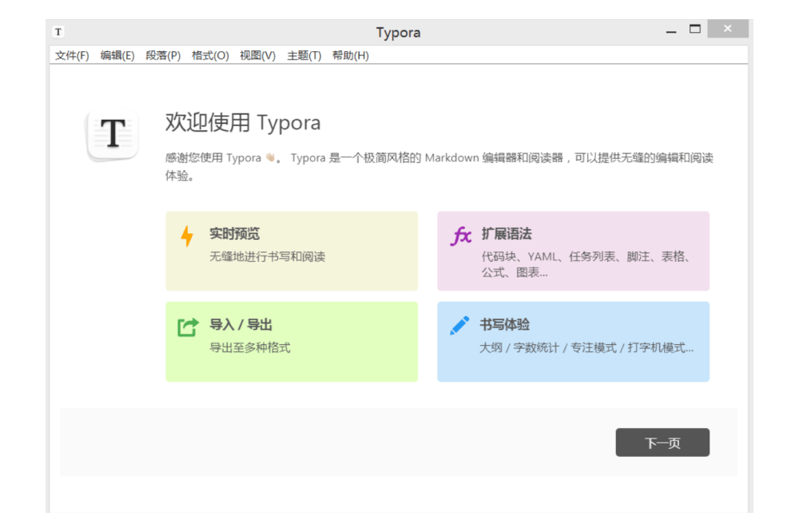Click the large Typora T logo
Viewport: 799px width, 532px height.
point(113,135)
